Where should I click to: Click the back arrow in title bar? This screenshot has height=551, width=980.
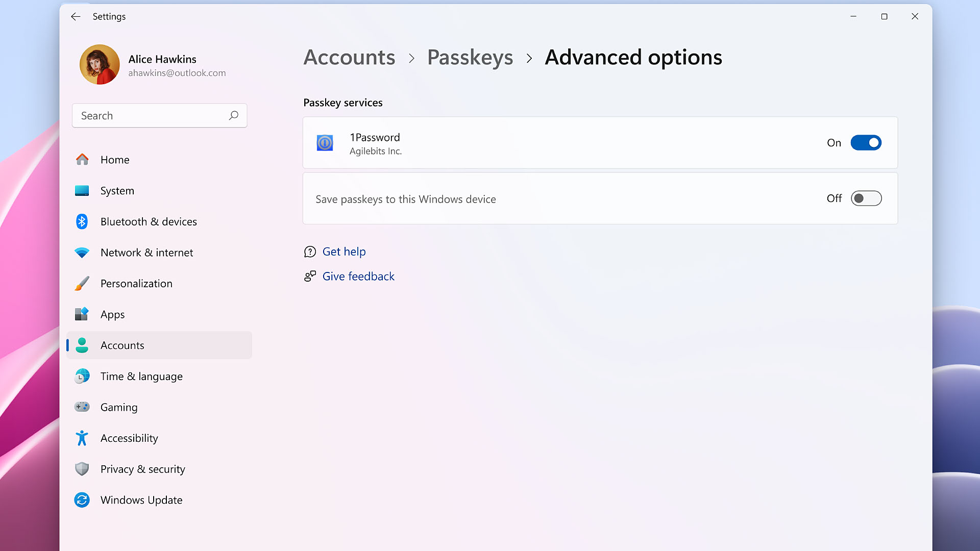76,16
